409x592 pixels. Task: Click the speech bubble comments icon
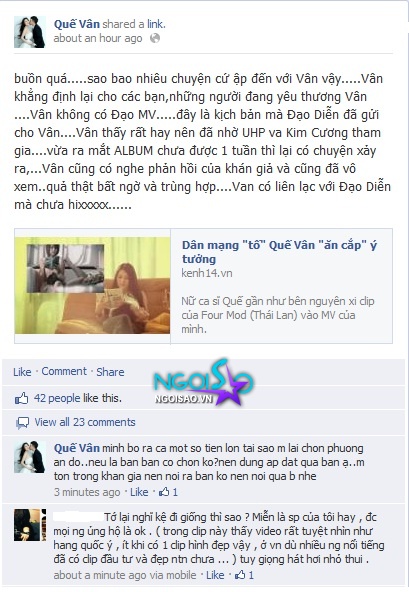(x=22, y=422)
